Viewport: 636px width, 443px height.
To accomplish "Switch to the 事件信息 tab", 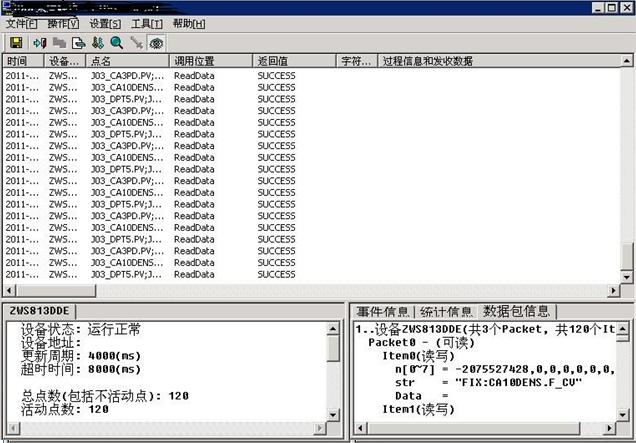I will coord(382,311).
